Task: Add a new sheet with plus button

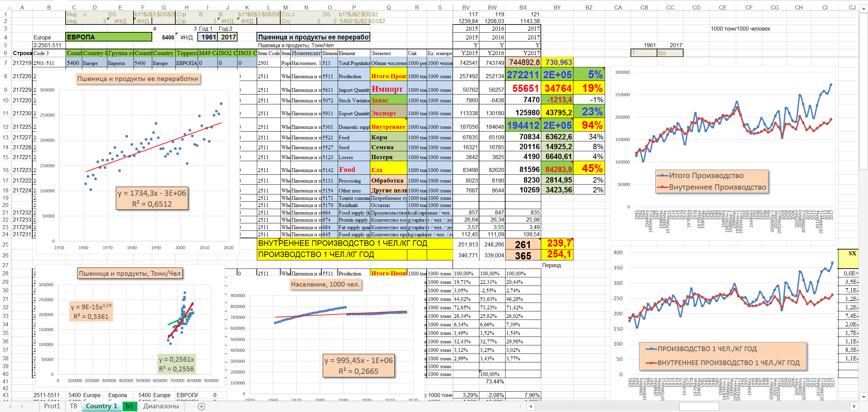Action: (x=201, y=406)
